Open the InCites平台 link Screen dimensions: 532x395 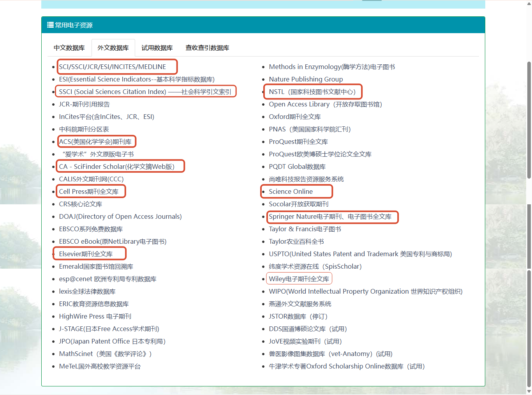(x=107, y=117)
